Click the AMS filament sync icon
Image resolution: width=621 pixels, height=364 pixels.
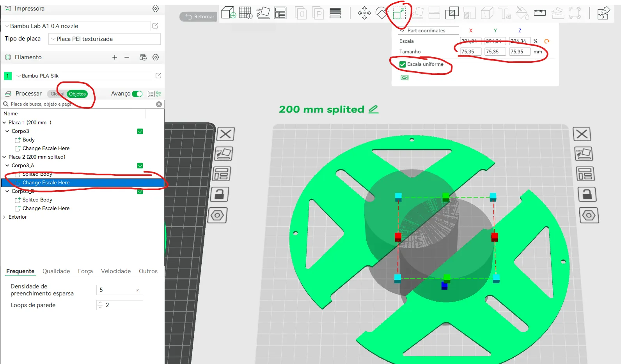click(143, 57)
